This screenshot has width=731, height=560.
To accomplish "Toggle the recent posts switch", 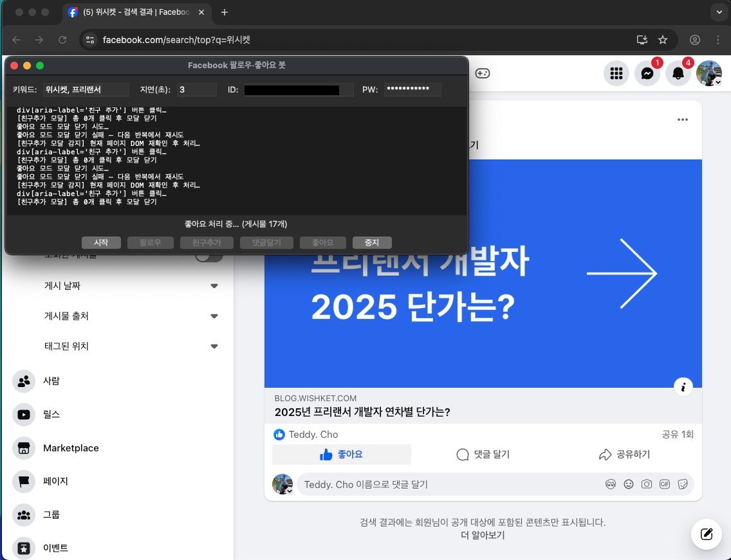I will 208,257.
